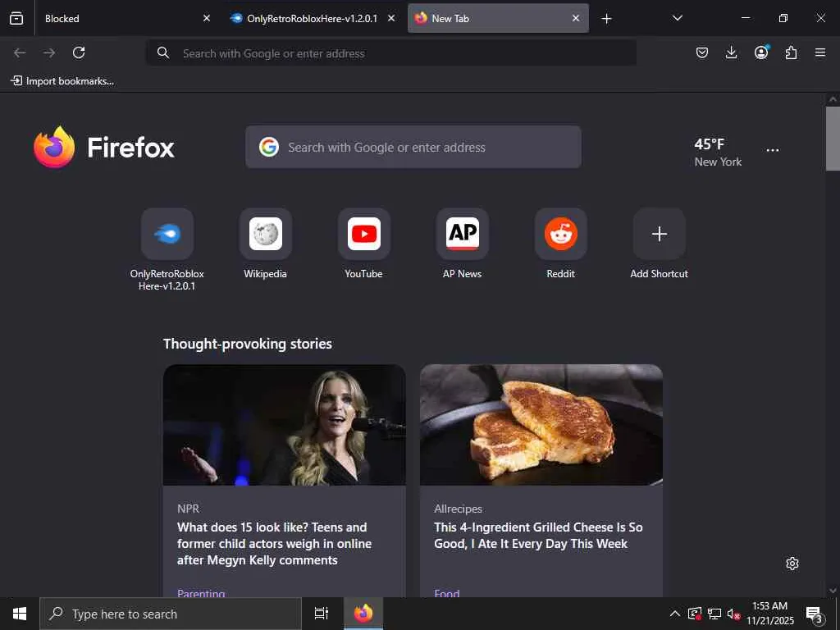Click the Firefox taskbar icon
The image size is (840, 630).
pyautogui.click(x=363, y=614)
